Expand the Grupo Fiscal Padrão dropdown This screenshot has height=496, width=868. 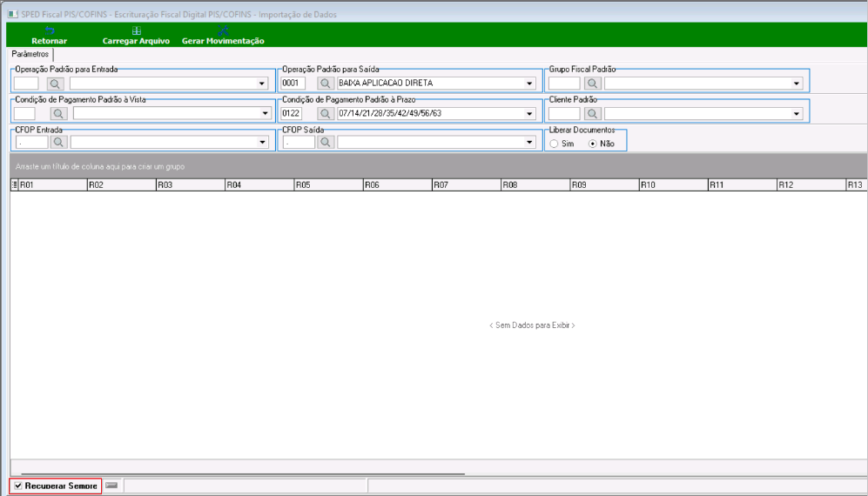coord(797,84)
